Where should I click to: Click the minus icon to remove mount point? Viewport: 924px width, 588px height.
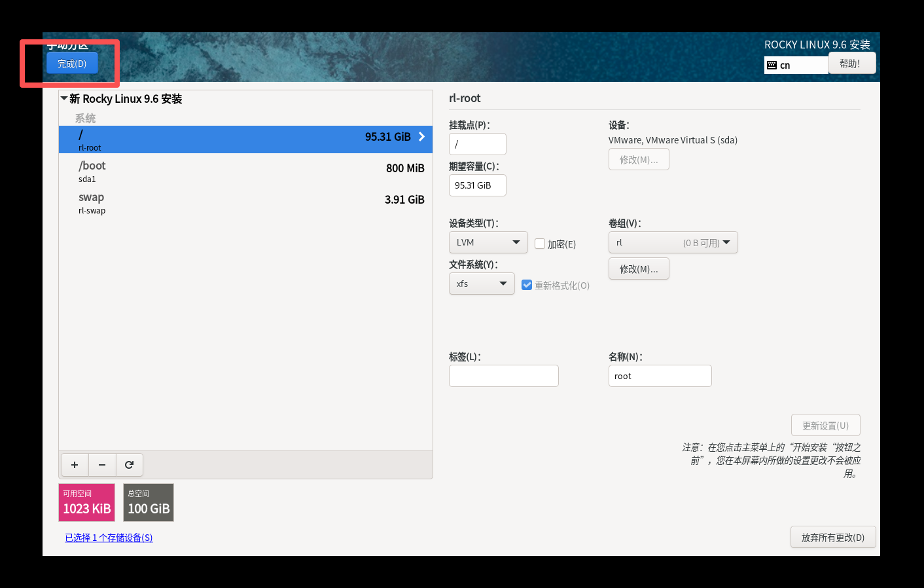[x=102, y=465]
